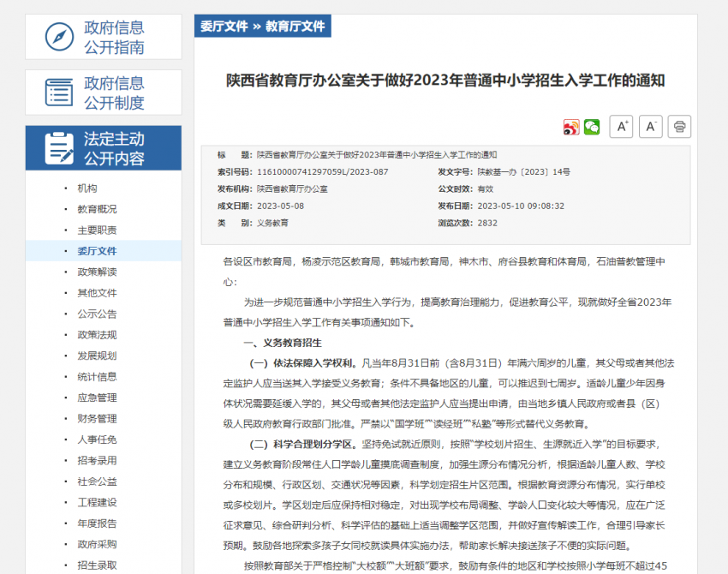The width and height of the screenshot is (728, 574).
Task: Navigate to 统计信息 page
Action: tap(97, 377)
